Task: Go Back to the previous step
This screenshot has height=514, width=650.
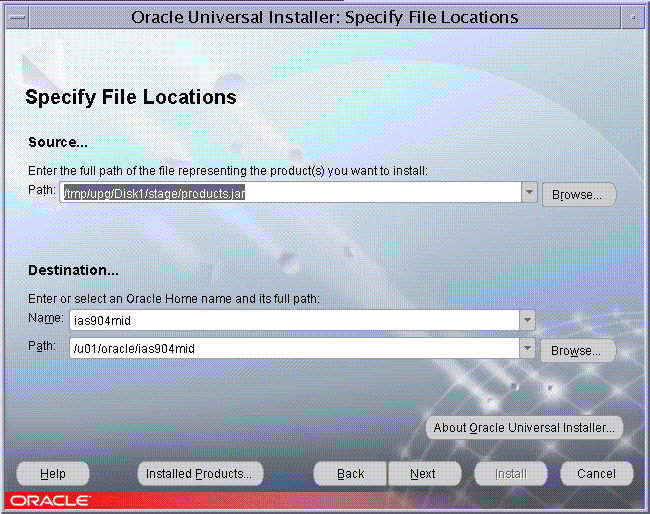Action: coord(350,473)
